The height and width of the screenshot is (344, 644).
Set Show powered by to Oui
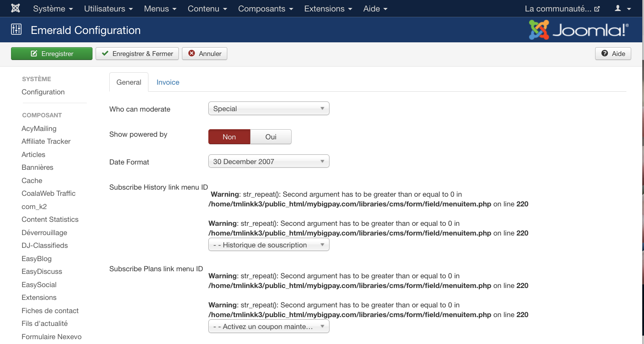click(271, 137)
